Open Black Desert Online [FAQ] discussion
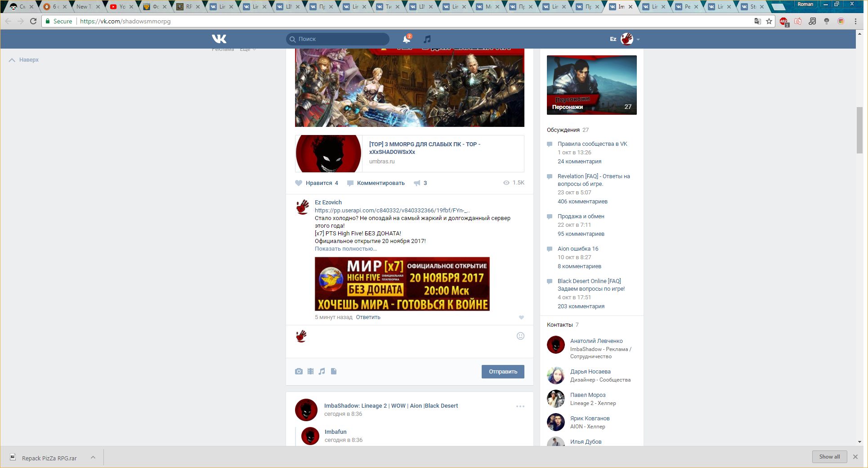Screen dimensions: 868x468 [591, 285]
